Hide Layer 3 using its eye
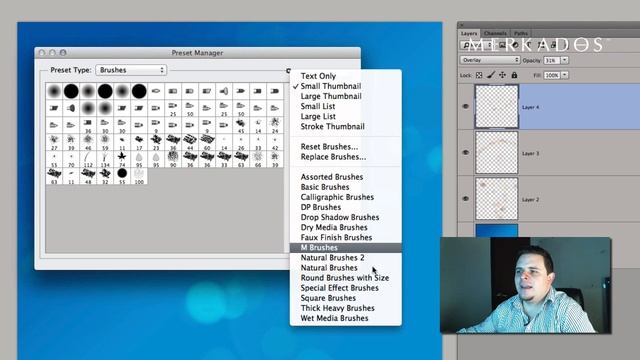 click(465, 152)
